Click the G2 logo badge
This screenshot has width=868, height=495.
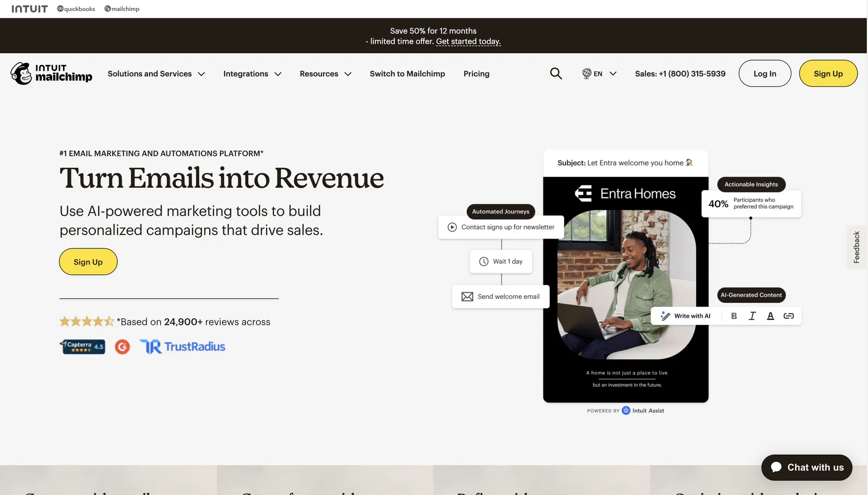pos(123,347)
